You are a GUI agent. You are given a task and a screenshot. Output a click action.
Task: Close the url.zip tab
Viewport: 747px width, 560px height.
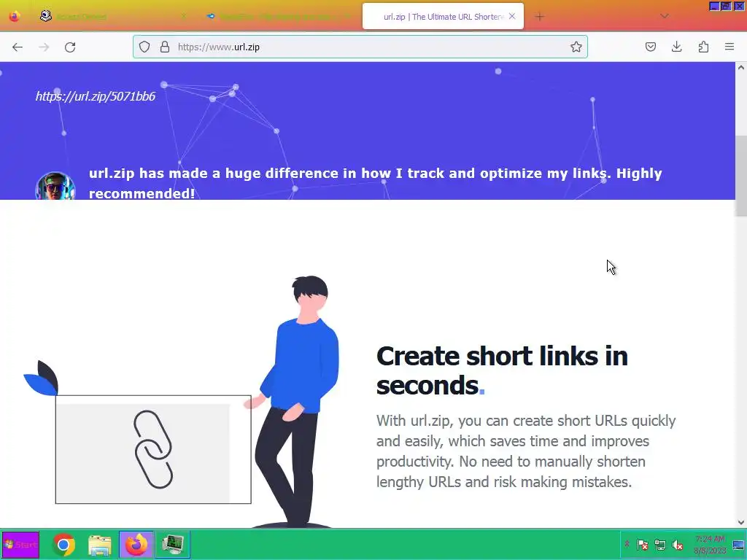tap(511, 16)
